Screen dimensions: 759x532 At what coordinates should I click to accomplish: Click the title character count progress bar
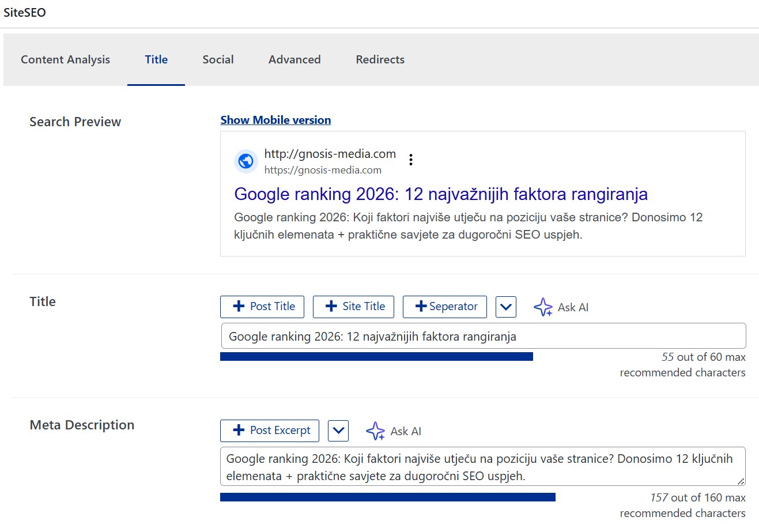coord(376,356)
